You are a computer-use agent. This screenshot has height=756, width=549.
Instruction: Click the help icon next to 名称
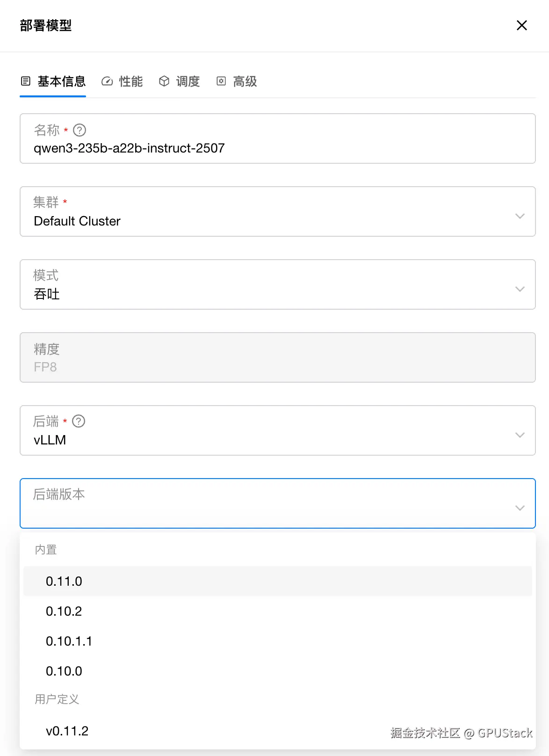click(79, 130)
